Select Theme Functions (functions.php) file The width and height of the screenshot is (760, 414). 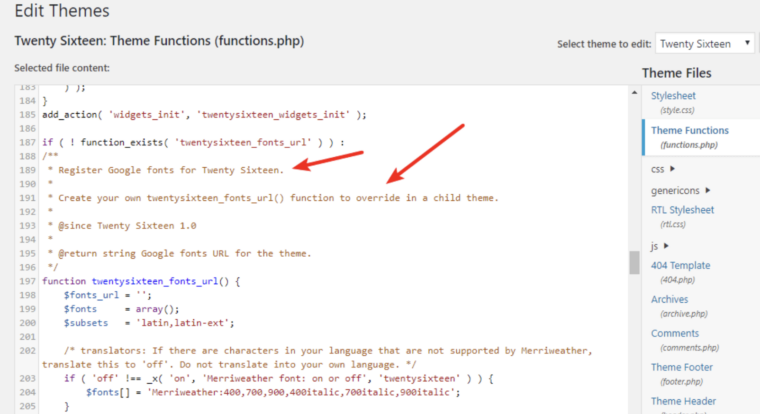689,130
